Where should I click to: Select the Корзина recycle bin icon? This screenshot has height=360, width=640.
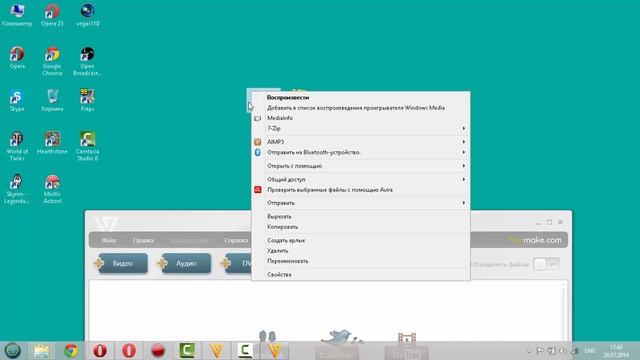click(x=52, y=100)
